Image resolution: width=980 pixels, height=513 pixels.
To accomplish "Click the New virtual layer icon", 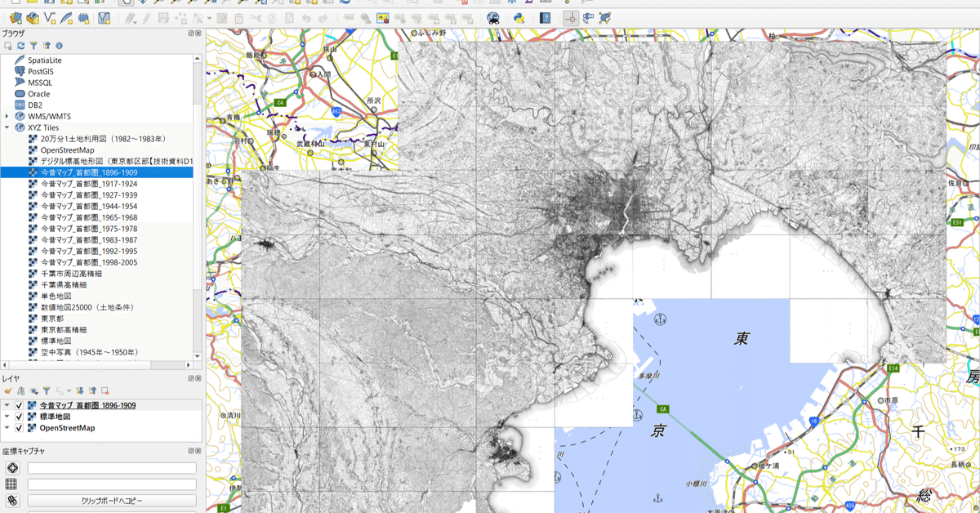I will point(105,18).
